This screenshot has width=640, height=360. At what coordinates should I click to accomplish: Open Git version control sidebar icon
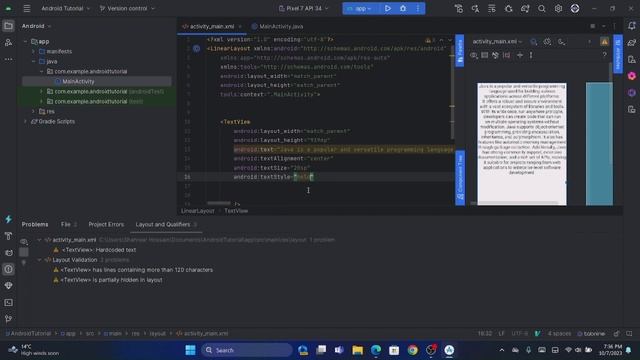click(8, 319)
